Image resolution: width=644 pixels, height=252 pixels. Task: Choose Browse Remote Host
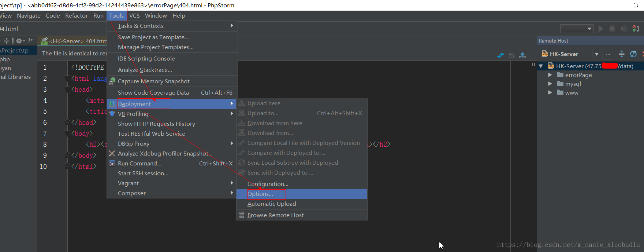[302, 215]
